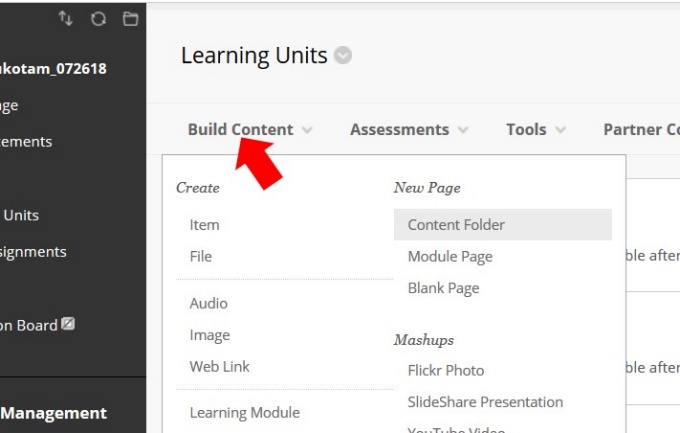This screenshot has height=433, width=680.
Task: Select Blank Page menu option
Action: click(x=443, y=288)
